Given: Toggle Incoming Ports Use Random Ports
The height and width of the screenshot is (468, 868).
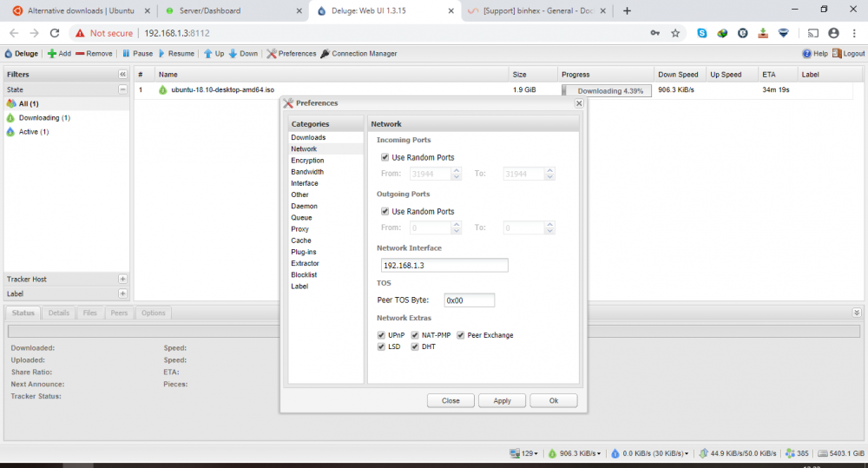Looking at the screenshot, I should [385, 157].
